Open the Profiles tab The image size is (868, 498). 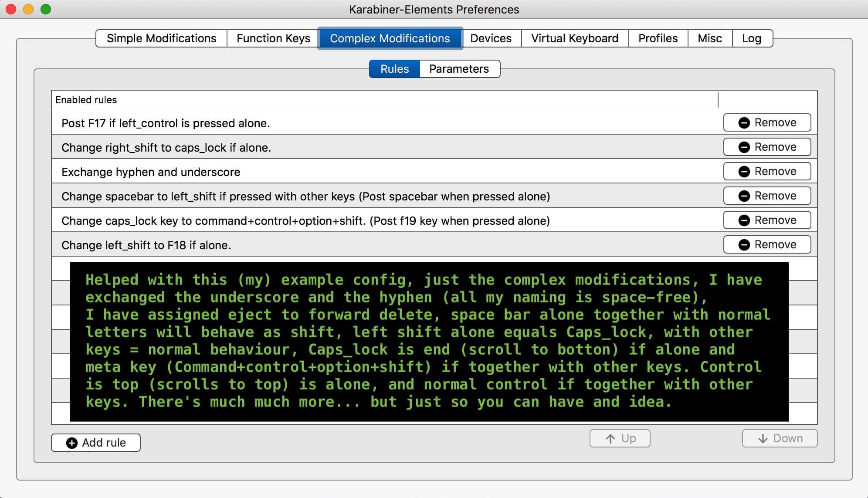click(658, 38)
